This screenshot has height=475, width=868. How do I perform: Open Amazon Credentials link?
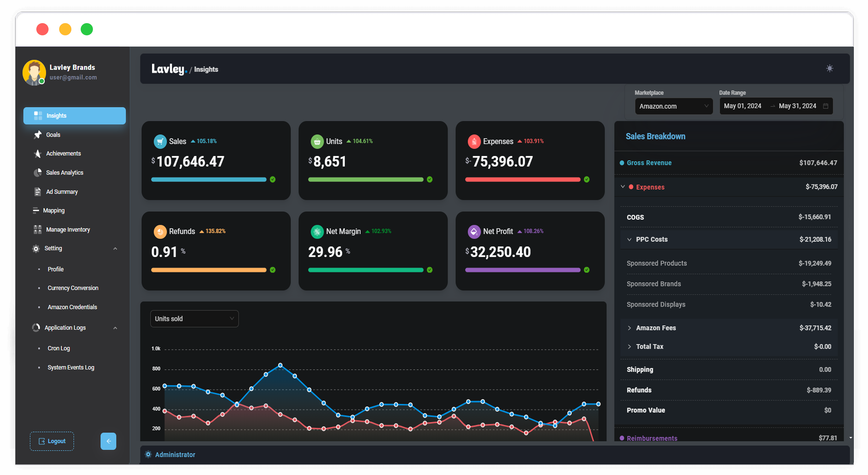click(72, 307)
